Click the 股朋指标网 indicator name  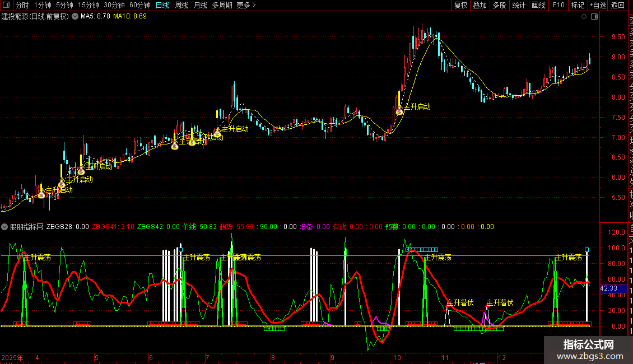click(x=27, y=227)
